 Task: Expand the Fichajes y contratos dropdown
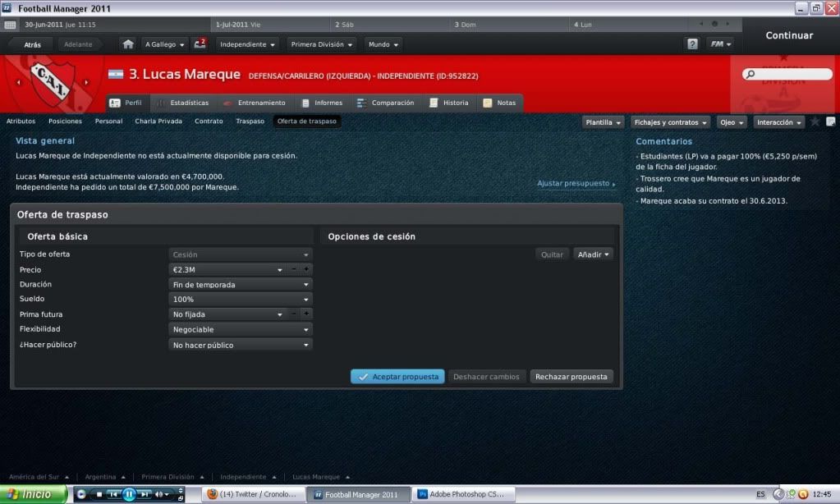(670, 122)
